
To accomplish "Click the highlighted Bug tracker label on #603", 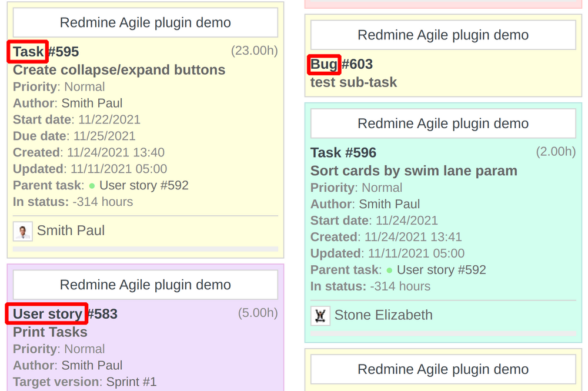I will click(324, 65).
